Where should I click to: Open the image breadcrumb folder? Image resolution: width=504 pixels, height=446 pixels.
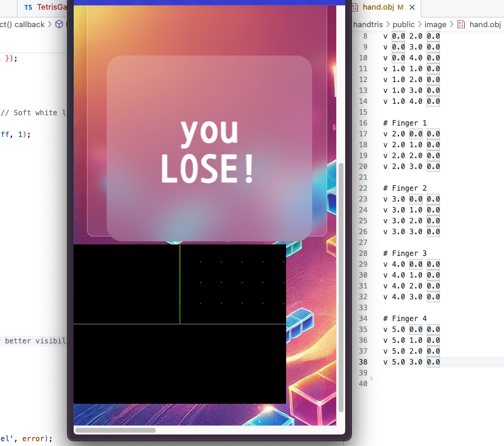coord(435,24)
